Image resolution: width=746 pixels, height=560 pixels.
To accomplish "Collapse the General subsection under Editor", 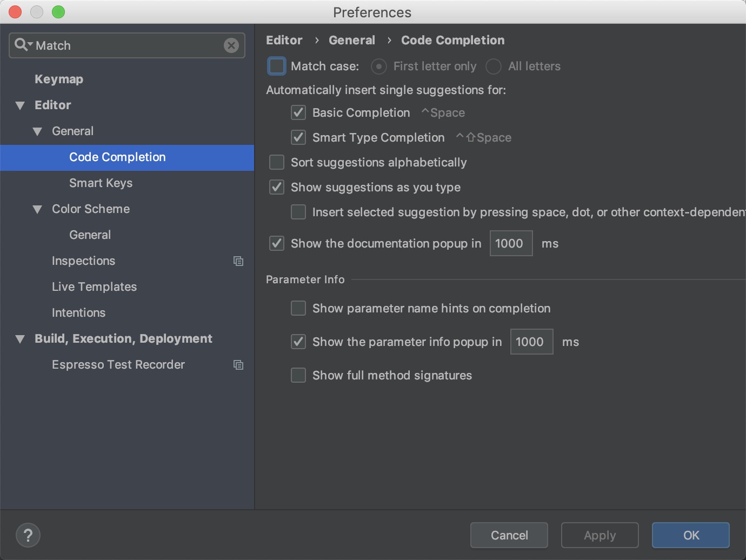I will (x=37, y=131).
